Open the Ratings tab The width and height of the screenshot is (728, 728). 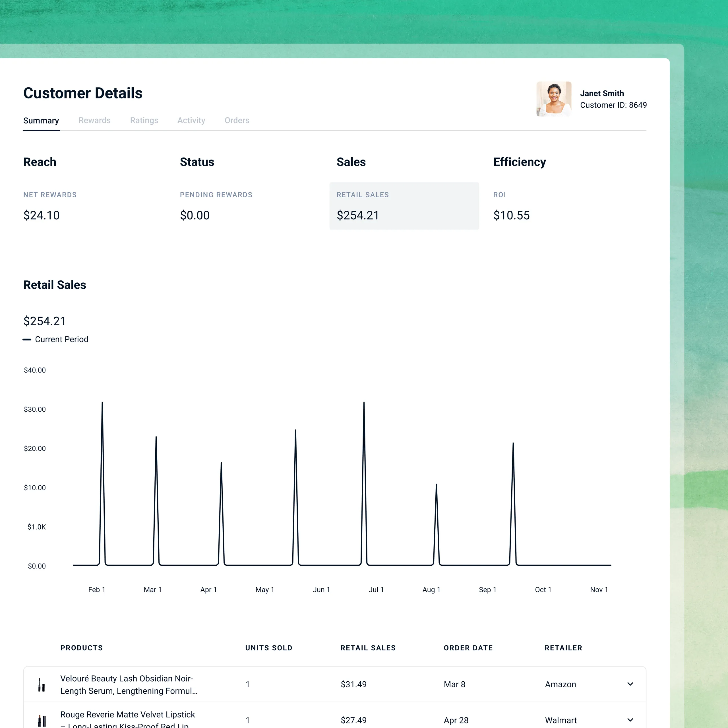pyautogui.click(x=144, y=120)
